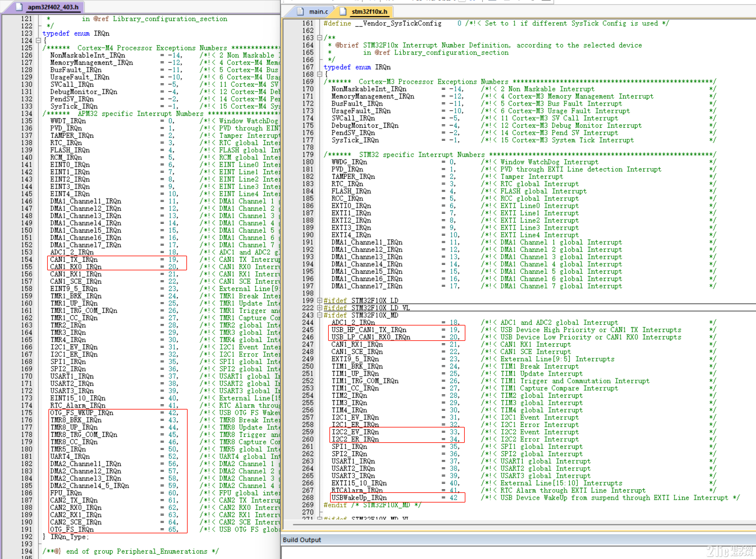Click RCC_IRQn on line 185
Screen dimensions: 756x559
click(x=347, y=199)
